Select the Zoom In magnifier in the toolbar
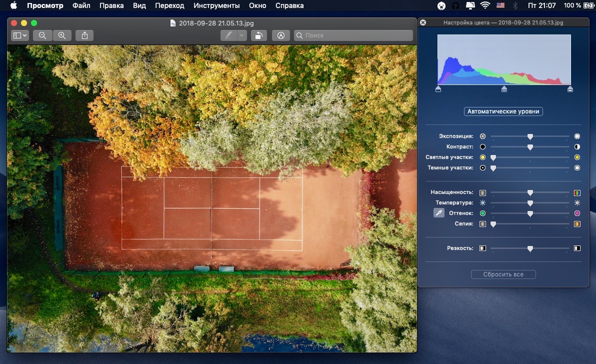596x364 pixels. point(62,35)
